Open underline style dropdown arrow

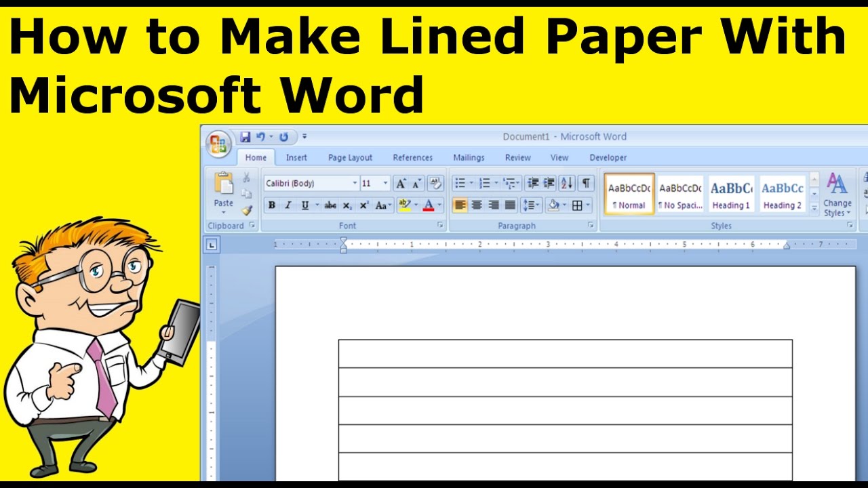point(317,205)
